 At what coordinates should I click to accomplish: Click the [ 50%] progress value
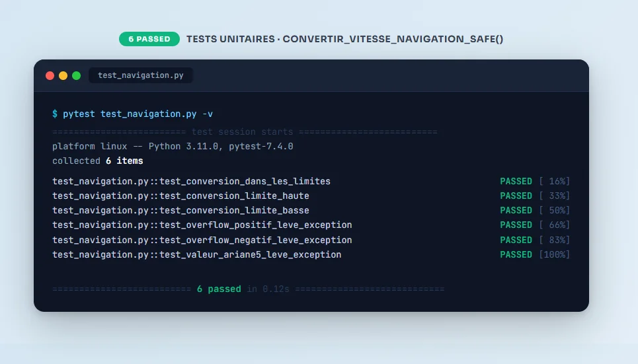coord(555,211)
